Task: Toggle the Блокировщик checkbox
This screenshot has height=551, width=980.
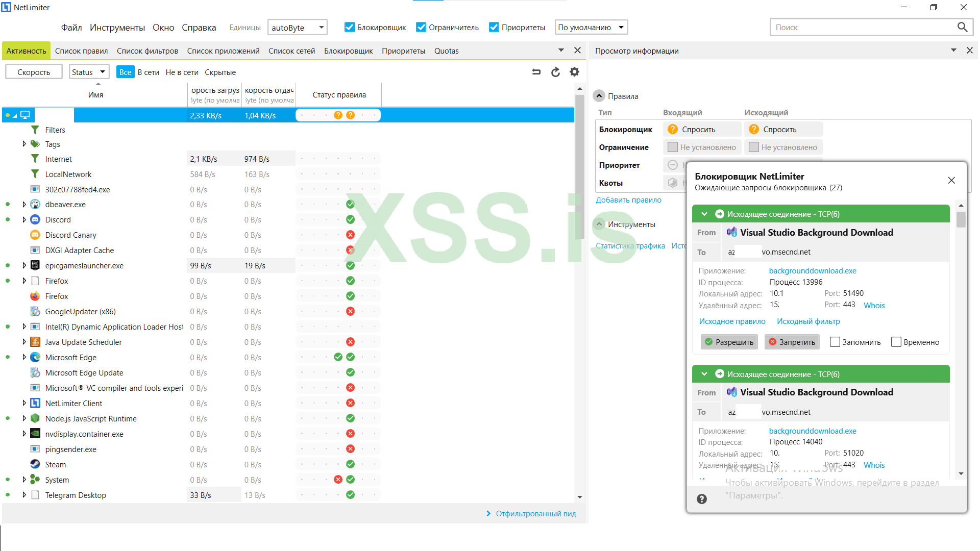Action: click(350, 28)
